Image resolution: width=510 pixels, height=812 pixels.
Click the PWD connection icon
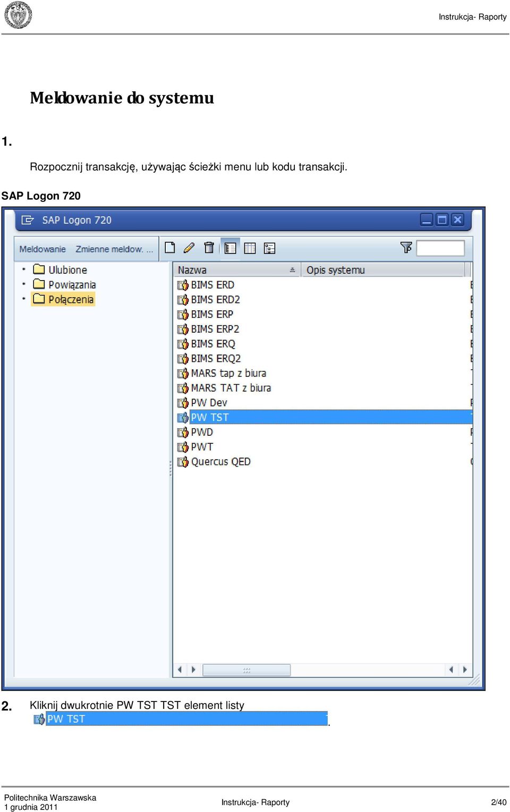pos(183,433)
